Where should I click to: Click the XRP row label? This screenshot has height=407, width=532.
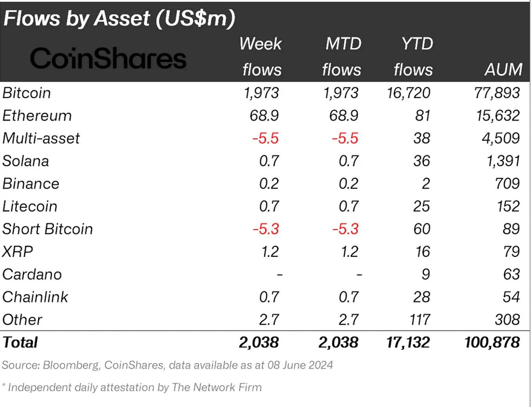click(x=18, y=252)
